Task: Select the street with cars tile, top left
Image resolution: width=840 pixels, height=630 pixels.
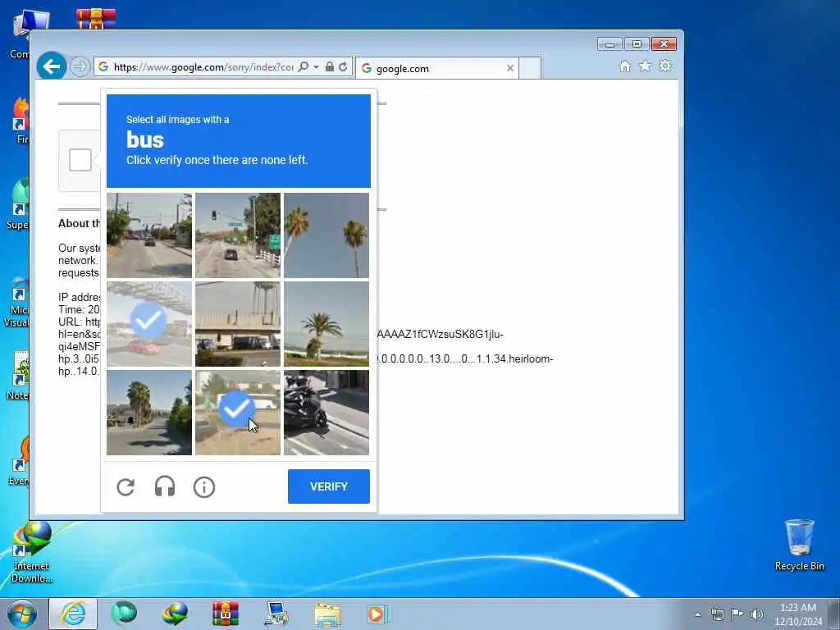Action: (149, 235)
